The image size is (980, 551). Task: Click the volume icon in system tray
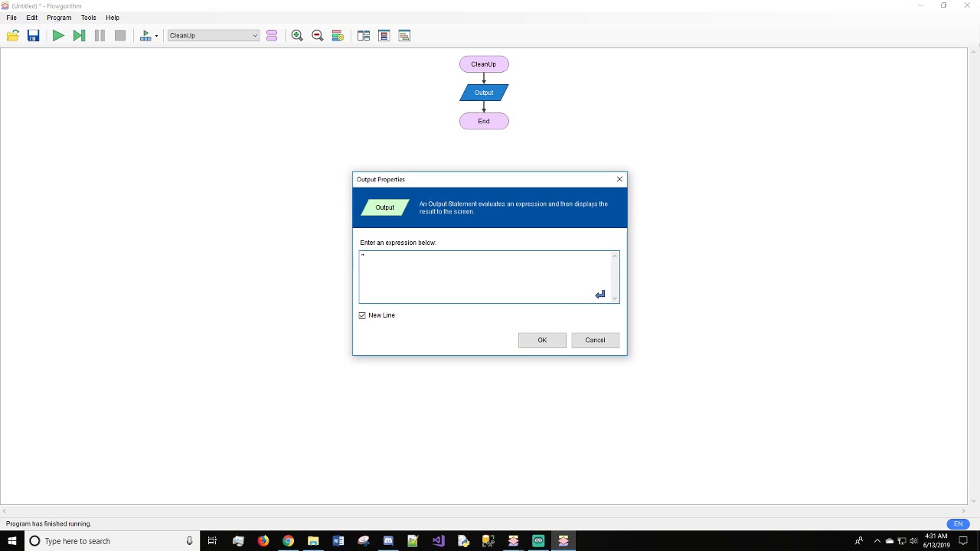[913, 541]
